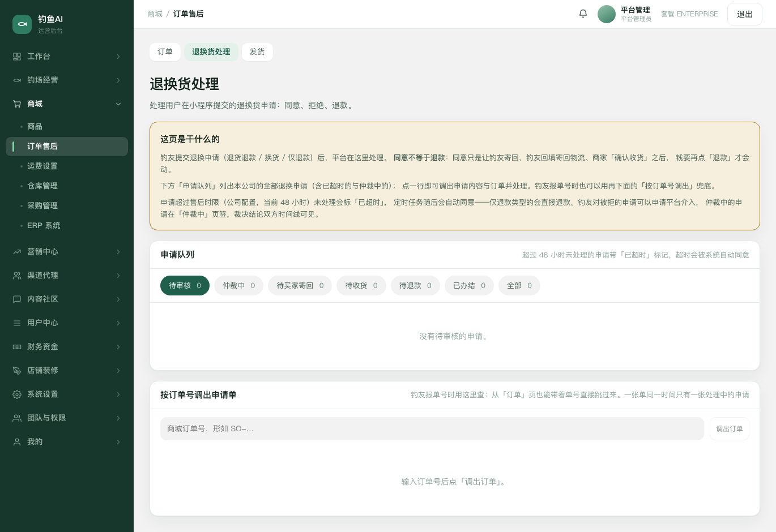Click the 财务资金 banknote icon
This screenshot has width=776, height=532.
tap(17, 347)
